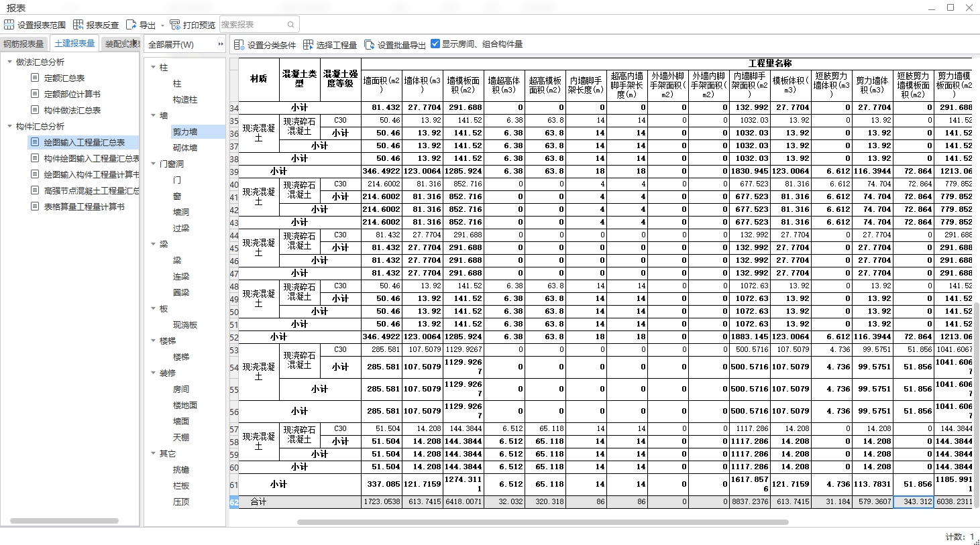Select 构造柱 component type

point(185,99)
